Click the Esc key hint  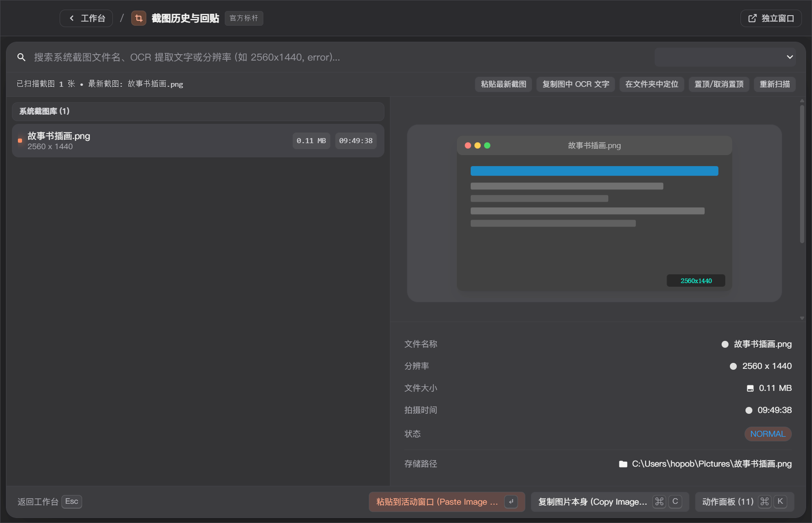tap(72, 501)
